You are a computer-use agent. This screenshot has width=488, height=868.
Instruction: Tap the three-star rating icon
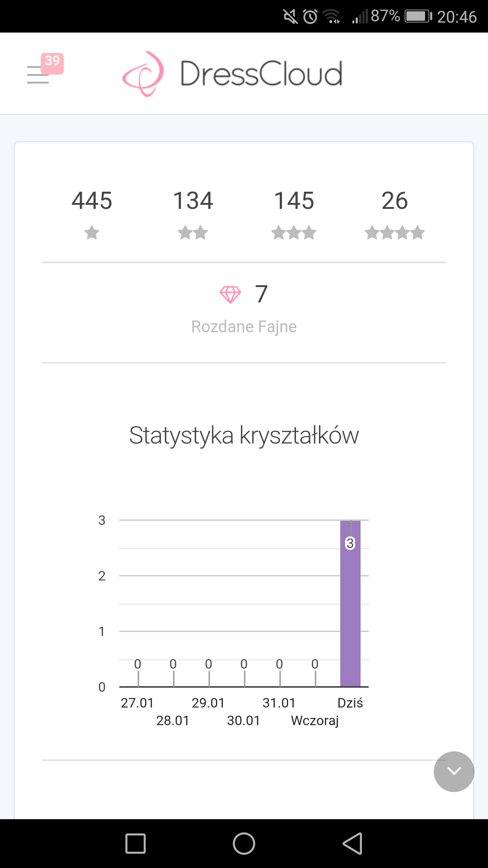coord(294,233)
